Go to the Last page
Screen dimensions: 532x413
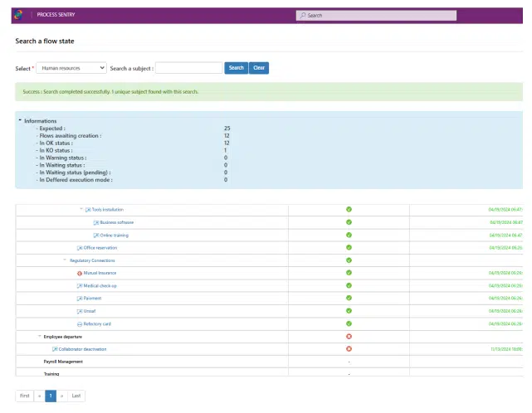point(76,396)
